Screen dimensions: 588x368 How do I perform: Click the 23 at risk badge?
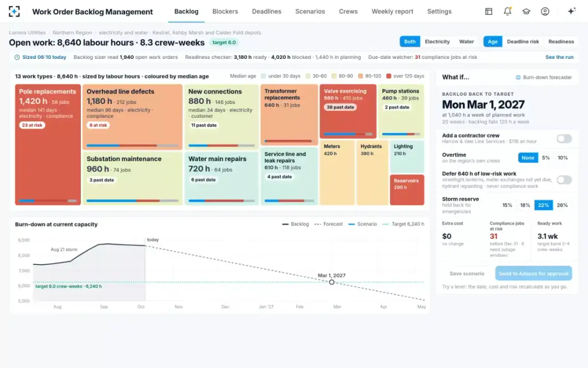32,125
